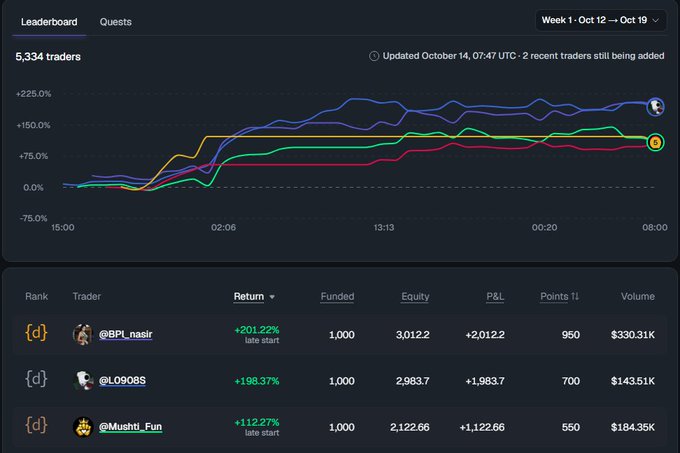Viewport: 680px width, 453px height.
Task: Select the yellow rank 5 marker on chart
Action: 655,142
